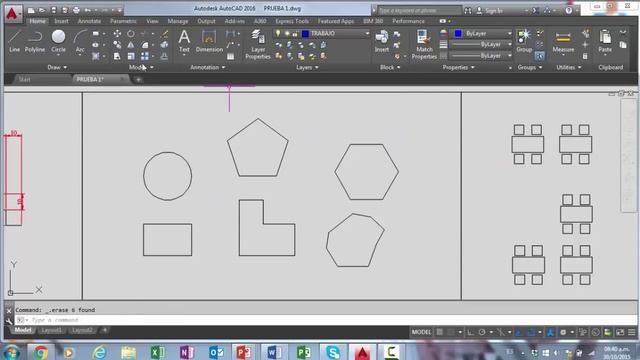Open the ByLayer lineweight dropdown
Screen dimensions: 640x360
tap(509, 44)
